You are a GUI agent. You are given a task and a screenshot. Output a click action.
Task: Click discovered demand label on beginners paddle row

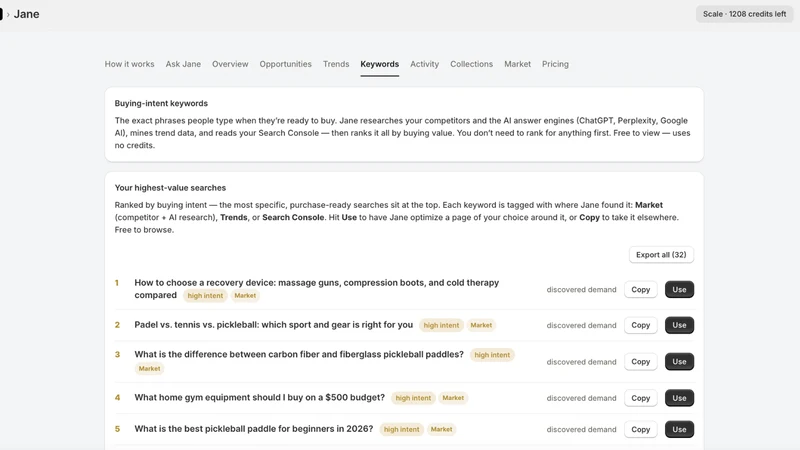582,429
